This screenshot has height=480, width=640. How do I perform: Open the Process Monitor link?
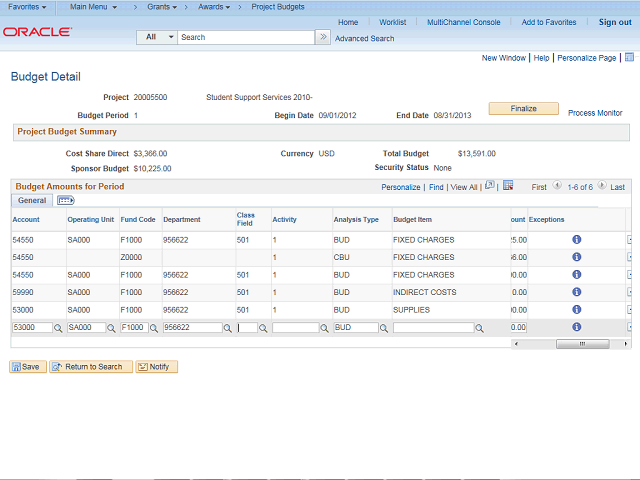(595, 113)
